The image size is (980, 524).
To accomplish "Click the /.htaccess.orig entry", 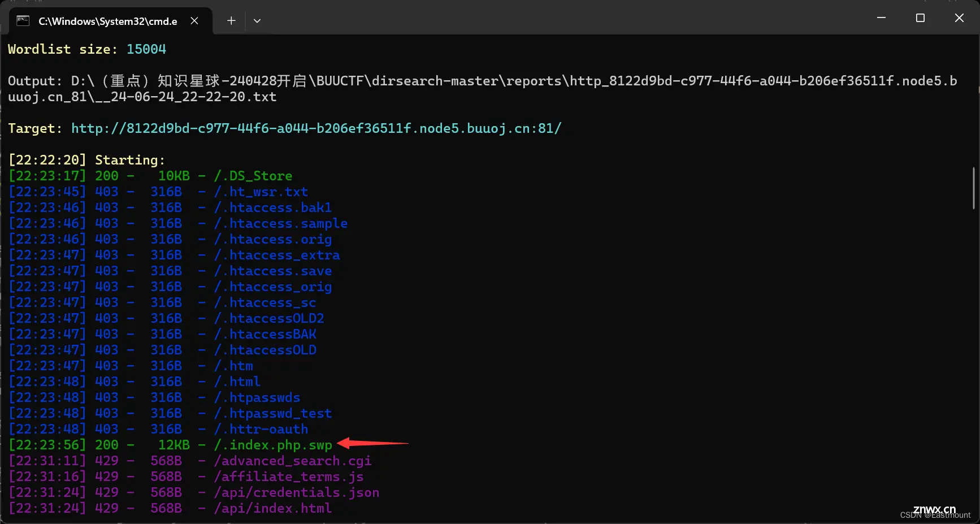I will click(273, 239).
